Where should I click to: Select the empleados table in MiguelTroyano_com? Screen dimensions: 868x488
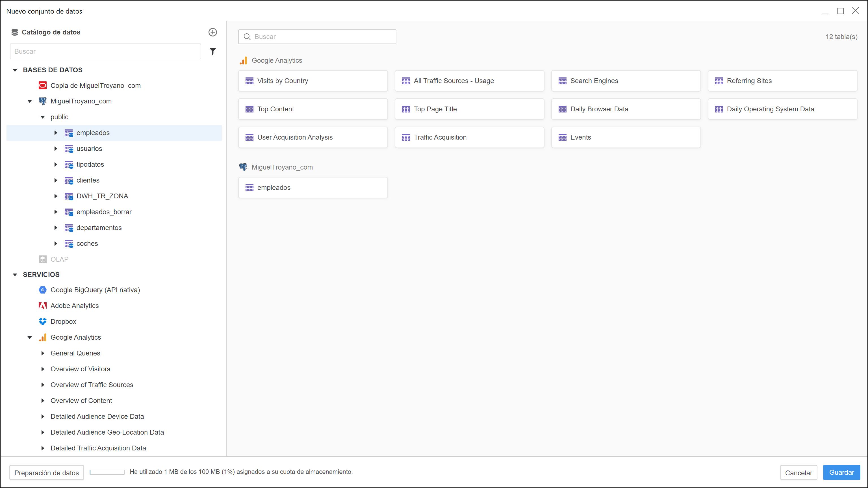click(313, 187)
